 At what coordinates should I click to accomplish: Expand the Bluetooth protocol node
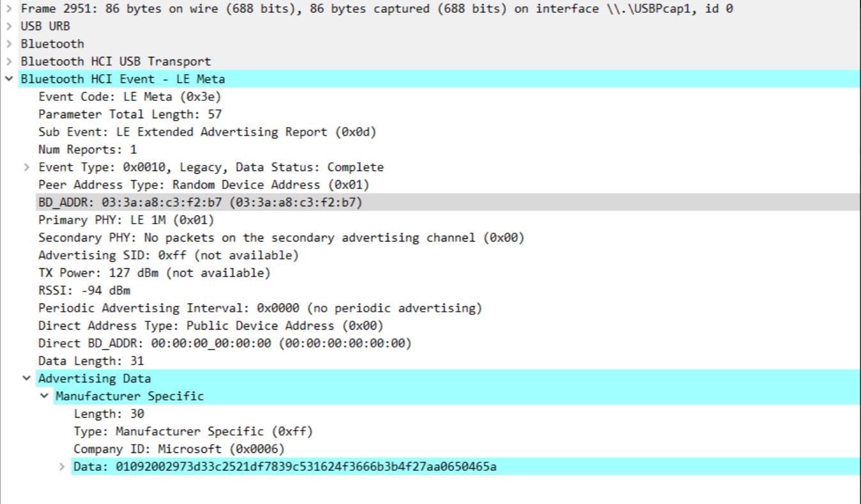coord(8,44)
